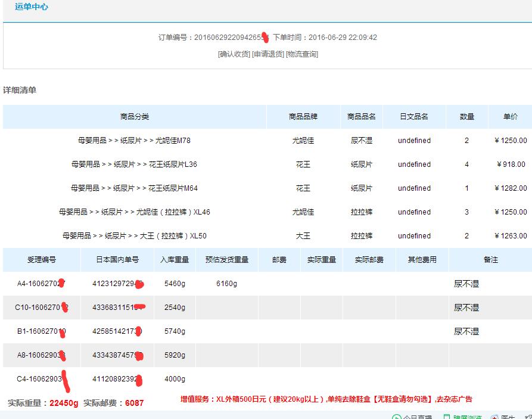Click the 备注 column header
Viewport: 532px width, 419px height.
[491, 260]
